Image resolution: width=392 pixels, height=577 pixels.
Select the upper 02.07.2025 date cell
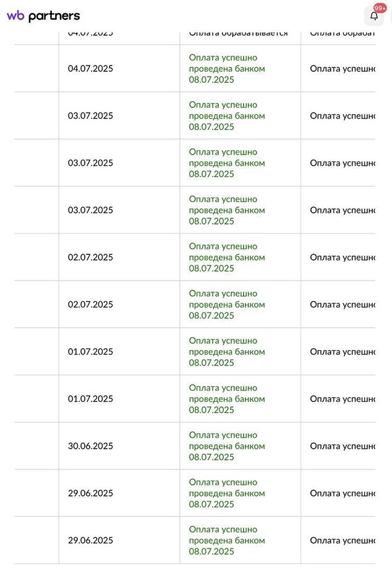[90, 257]
